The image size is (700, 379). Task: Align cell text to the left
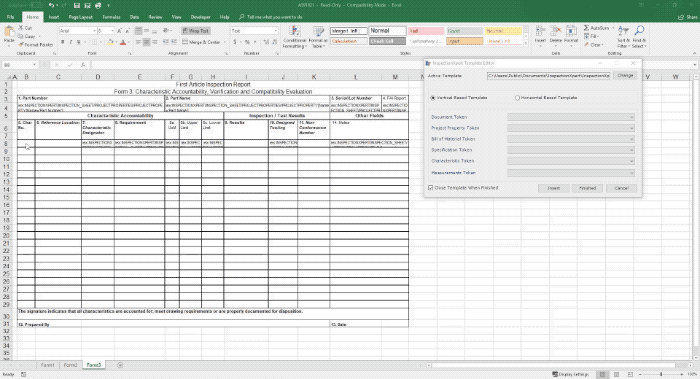tap(138, 42)
